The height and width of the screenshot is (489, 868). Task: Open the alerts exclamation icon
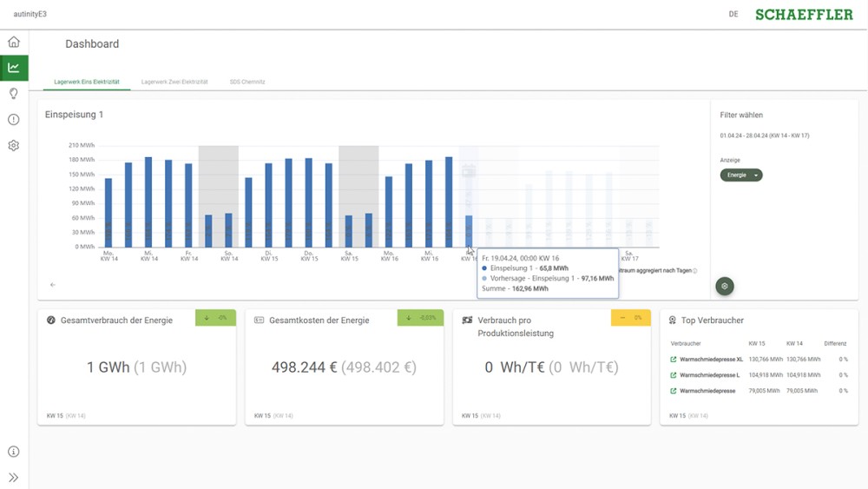14,120
